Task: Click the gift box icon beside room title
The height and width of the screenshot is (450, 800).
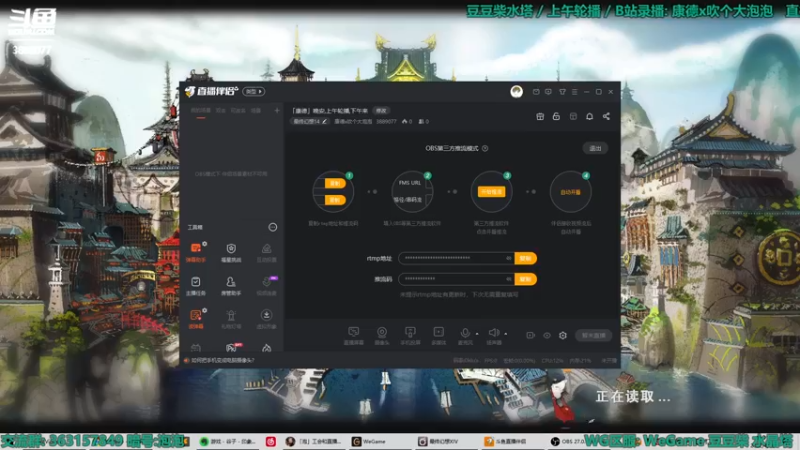Action: point(540,116)
